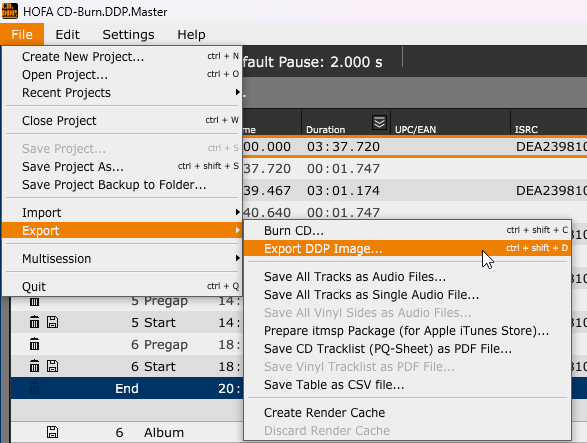Expand the Multisession submenu

click(x=122, y=258)
